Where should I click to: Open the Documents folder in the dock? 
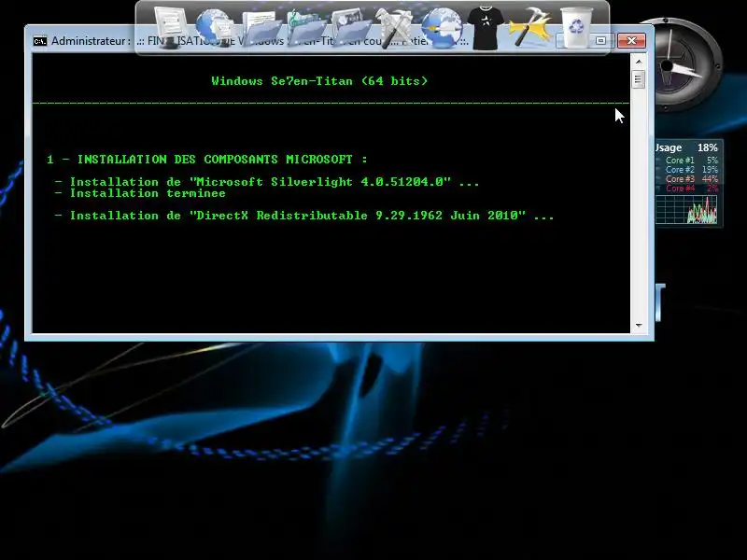(x=261, y=29)
